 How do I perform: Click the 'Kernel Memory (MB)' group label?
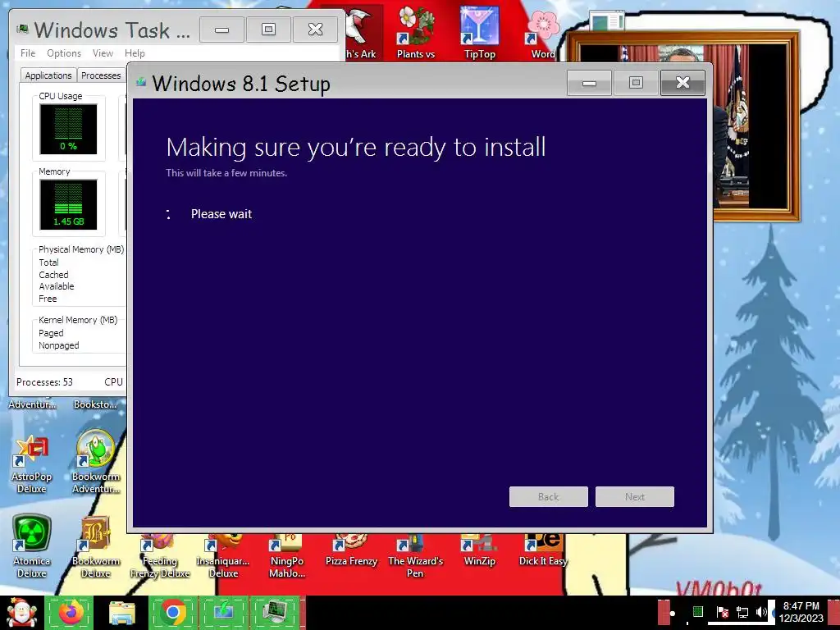pos(78,320)
